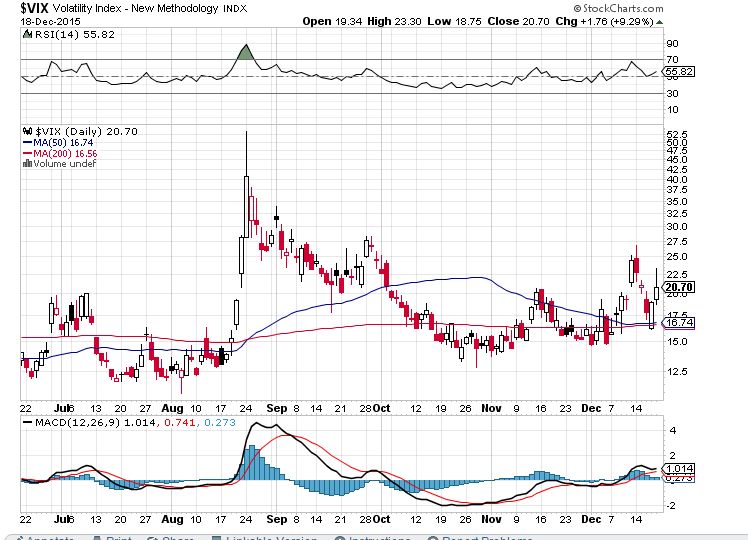
Task: Click the Oct label under the price chart
Action: 382,408
